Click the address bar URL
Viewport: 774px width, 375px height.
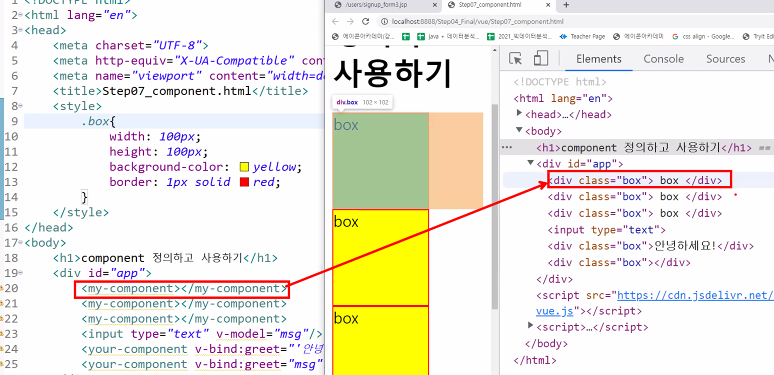pyautogui.click(x=477, y=22)
